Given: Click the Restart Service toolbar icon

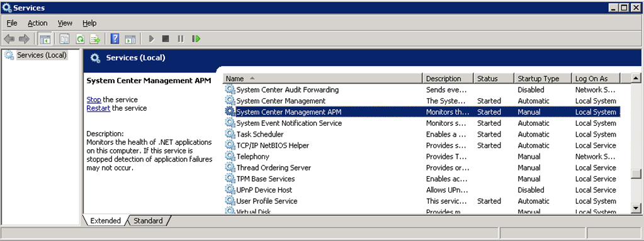Looking at the screenshot, I should (196, 39).
